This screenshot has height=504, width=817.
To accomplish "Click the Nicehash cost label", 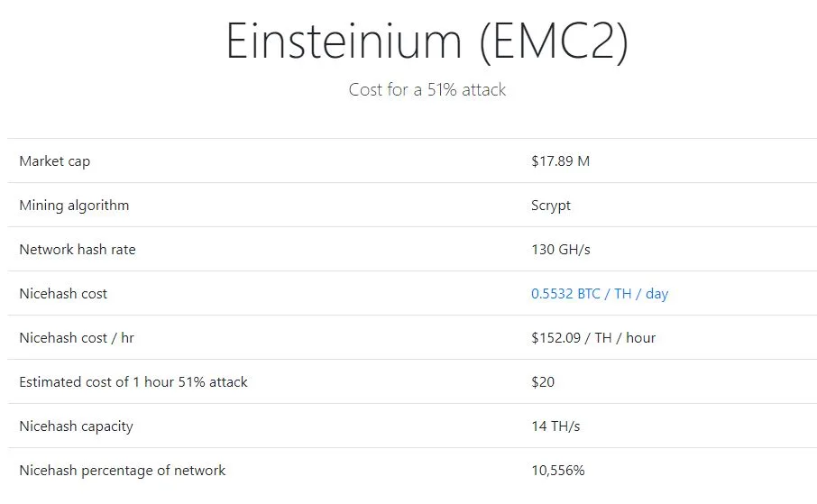I will pyautogui.click(x=63, y=294).
